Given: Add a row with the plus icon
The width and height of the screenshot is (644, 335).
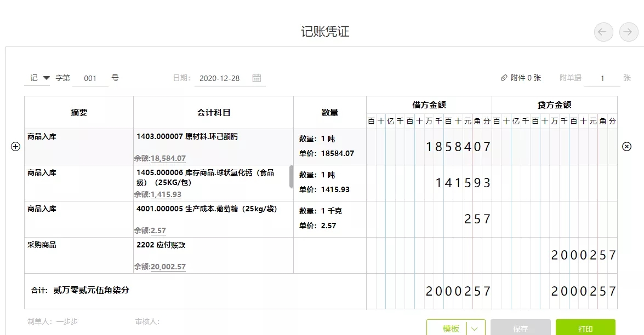Looking at the screenshot, I should [x=15, y=146].
